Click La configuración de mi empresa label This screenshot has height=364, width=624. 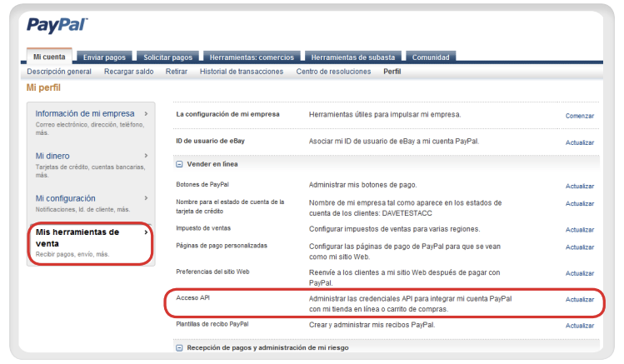click(227, 114)
